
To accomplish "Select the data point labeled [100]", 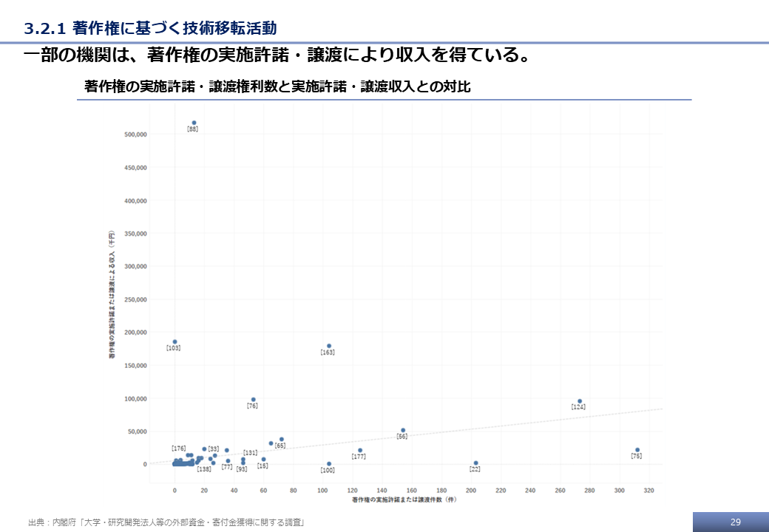I will [x=329, y=464].
